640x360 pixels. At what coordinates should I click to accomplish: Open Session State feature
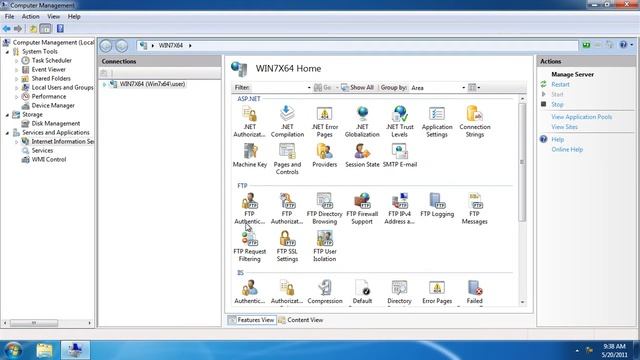coord(362,156)
